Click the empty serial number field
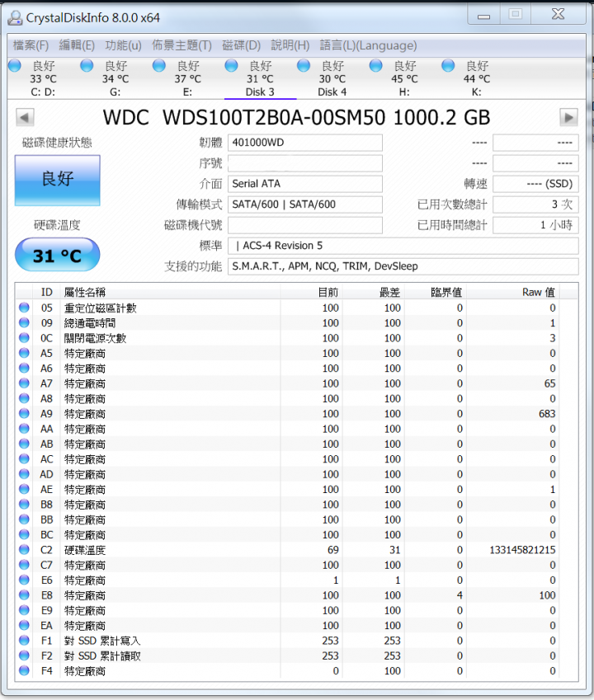The width and height of the screenshot is (594, 700). (305, 163)
